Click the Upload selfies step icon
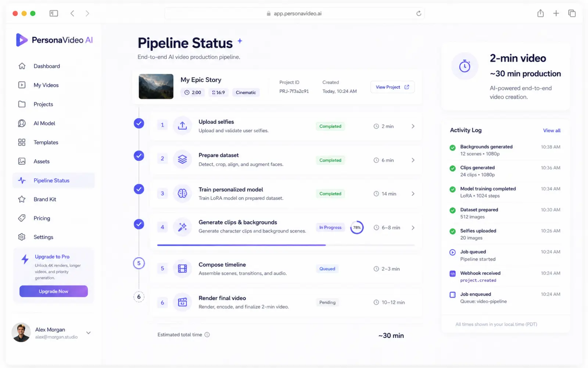Viewport: 588px width, 368px height. point(182,125)
